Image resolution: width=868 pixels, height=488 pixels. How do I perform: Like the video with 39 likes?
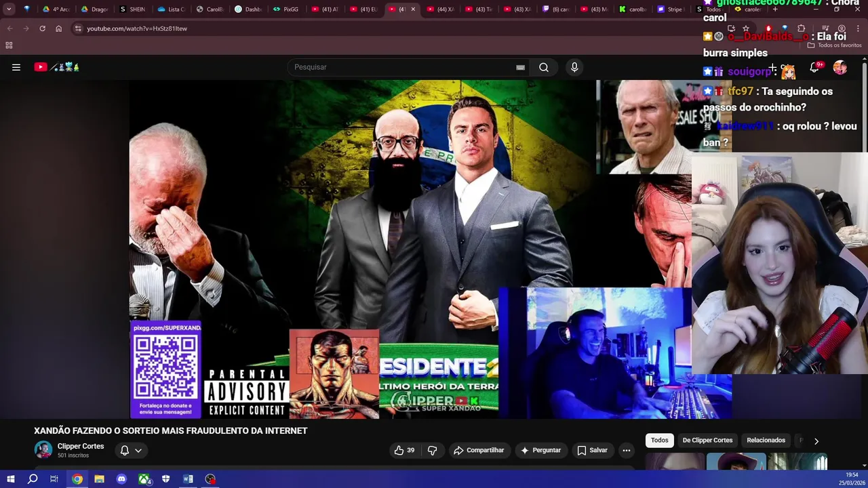[x=404, y=450]
